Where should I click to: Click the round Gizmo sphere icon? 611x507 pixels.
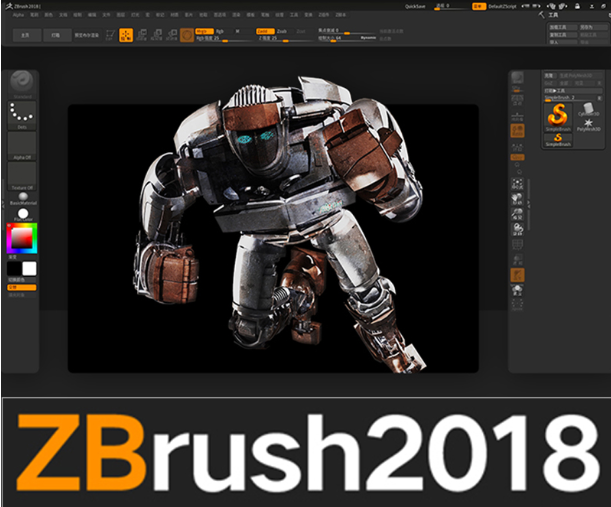click(187, 35)
